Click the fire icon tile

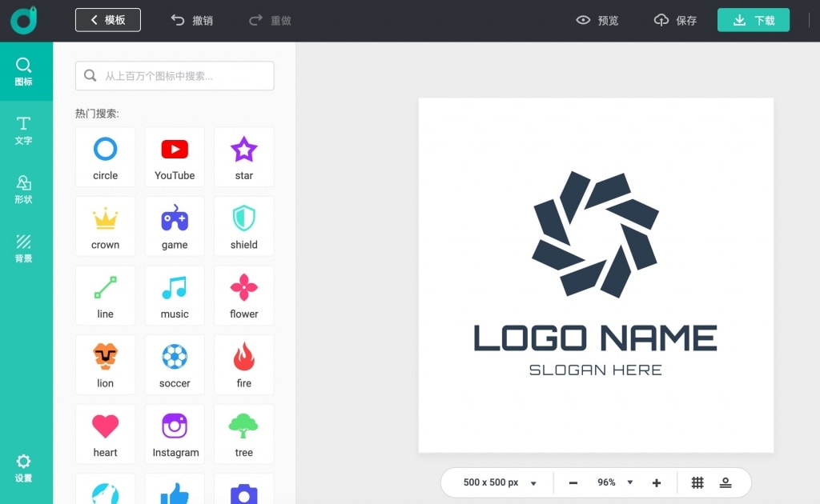(x=243, y=365)
